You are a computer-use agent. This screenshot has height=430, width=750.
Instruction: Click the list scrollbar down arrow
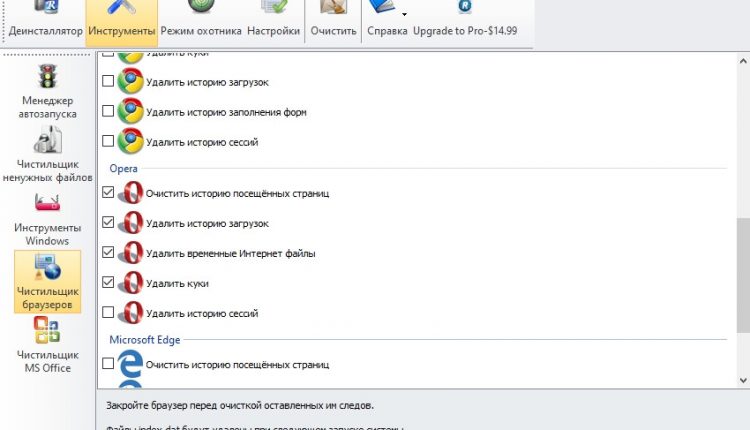[x=743, y=381]
